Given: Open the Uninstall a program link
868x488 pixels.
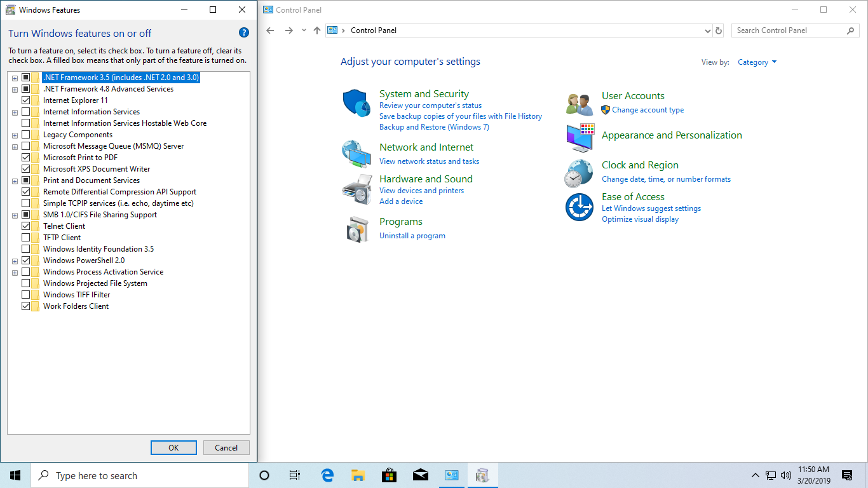Looking at the screenshot, I should pos(412,236).
